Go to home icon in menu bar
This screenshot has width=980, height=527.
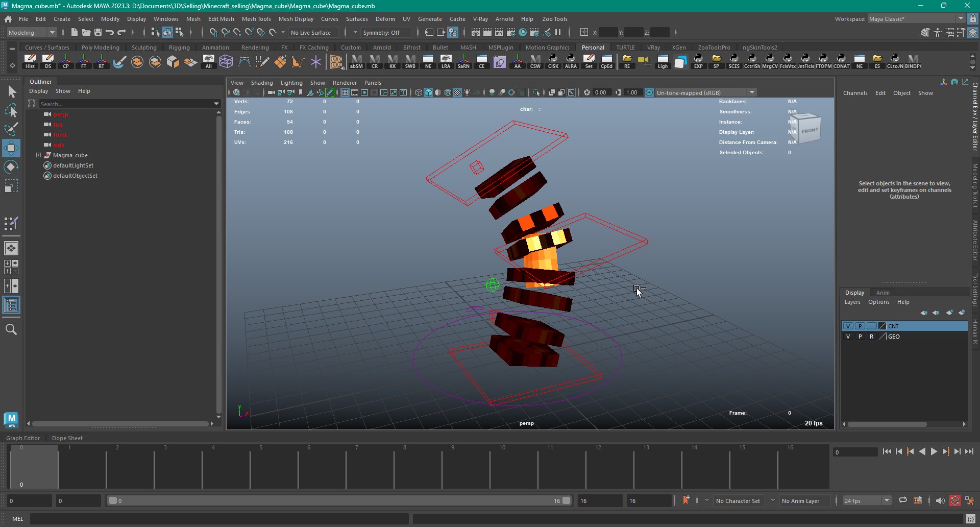[x=8, y=19]
